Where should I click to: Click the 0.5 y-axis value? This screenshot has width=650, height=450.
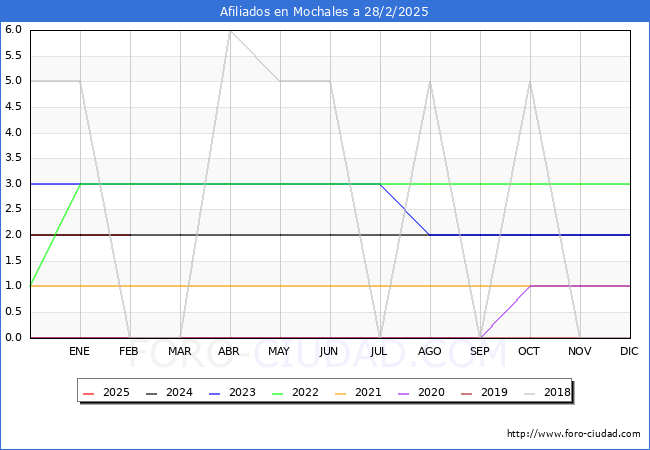click(13, 311)
